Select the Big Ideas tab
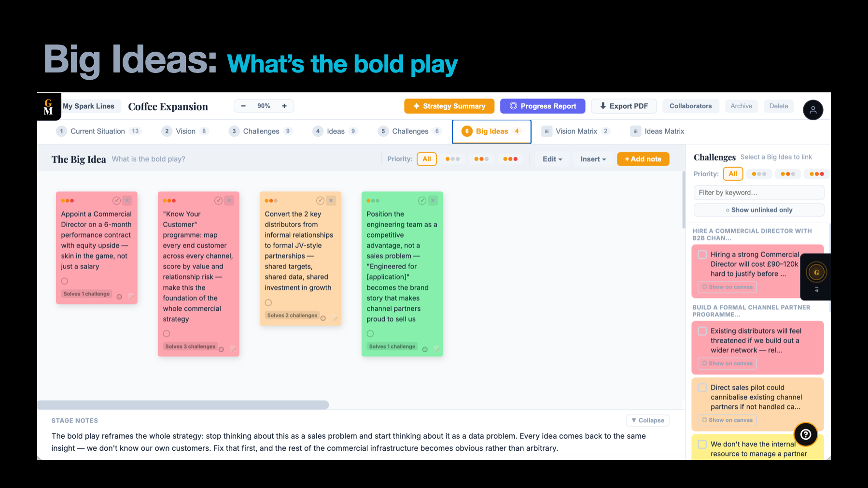The image size is (868, 488). click(x=491, y=131)
